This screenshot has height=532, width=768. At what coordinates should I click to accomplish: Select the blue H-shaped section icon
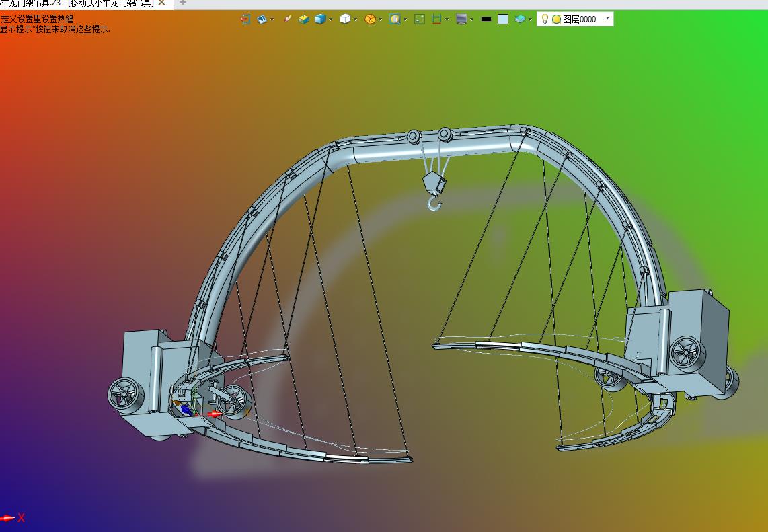coord(437,19)
